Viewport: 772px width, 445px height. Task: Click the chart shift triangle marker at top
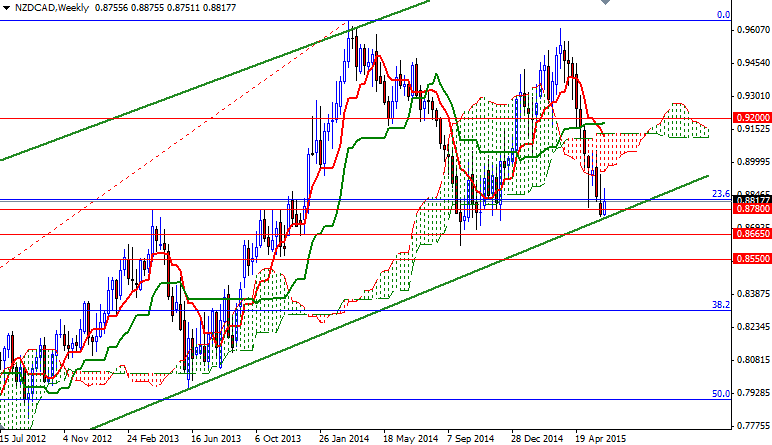[x=605, y=2]
